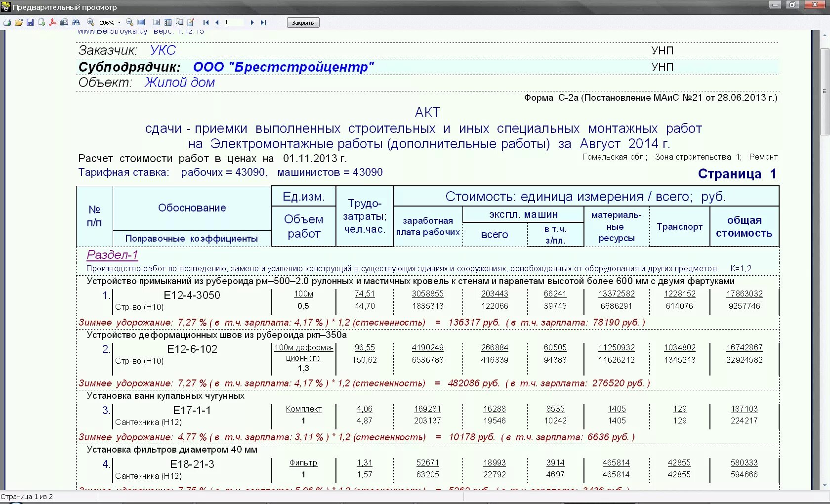Click the total cost value 17863032

(744, 294)
